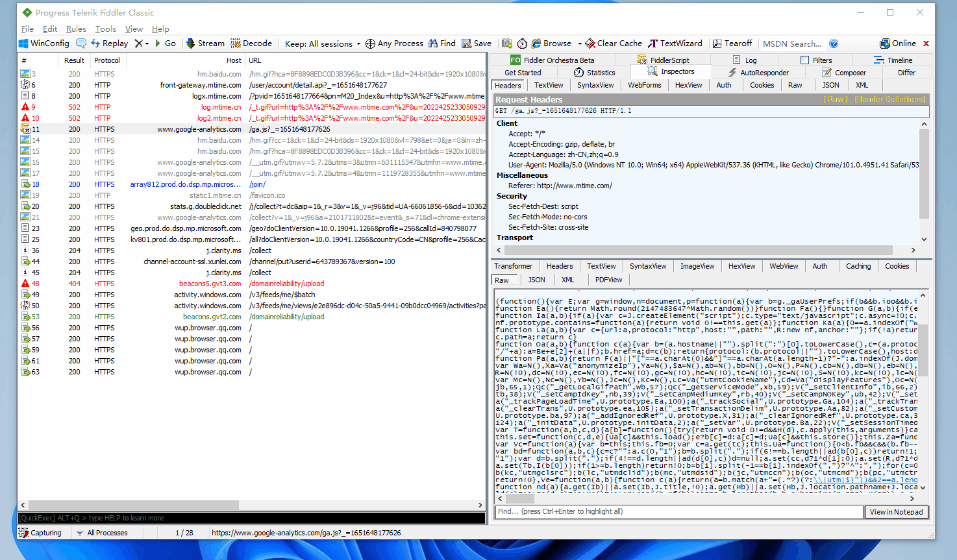The width and height of the screenshot is (957, 560).
Task: Click Any Process target picker
Action: [x=394, y=43]
